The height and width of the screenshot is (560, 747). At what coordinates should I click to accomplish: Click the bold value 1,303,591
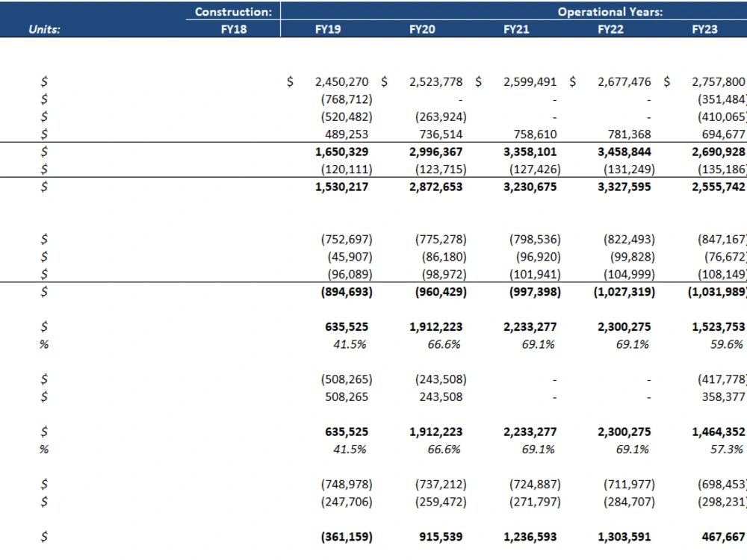pos(624,537)
